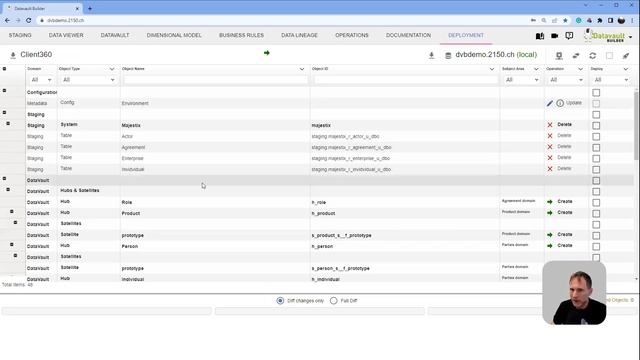Click the compare/transfer arrows icon
The image size is (640, 360).
coord(576,56)
